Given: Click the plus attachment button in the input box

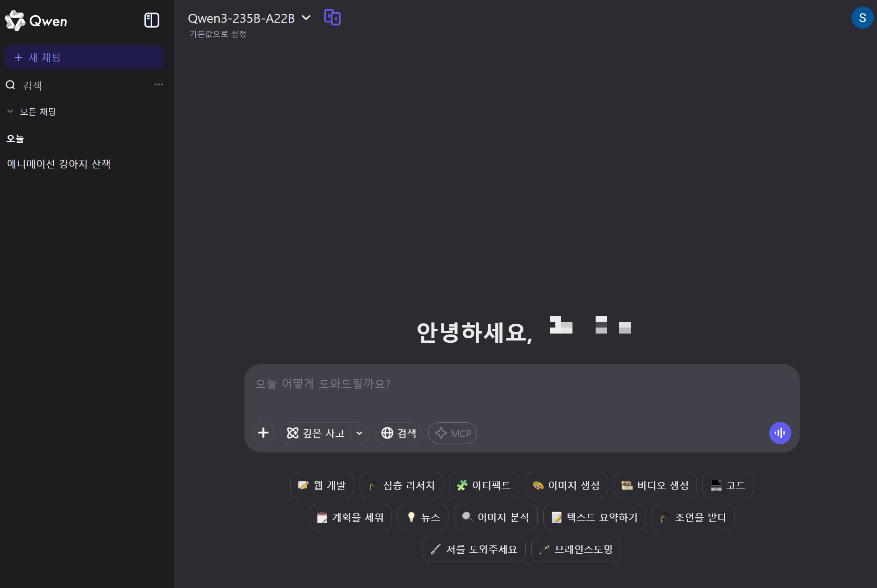Looking at the screenshot, I should [x=263, y=433].
